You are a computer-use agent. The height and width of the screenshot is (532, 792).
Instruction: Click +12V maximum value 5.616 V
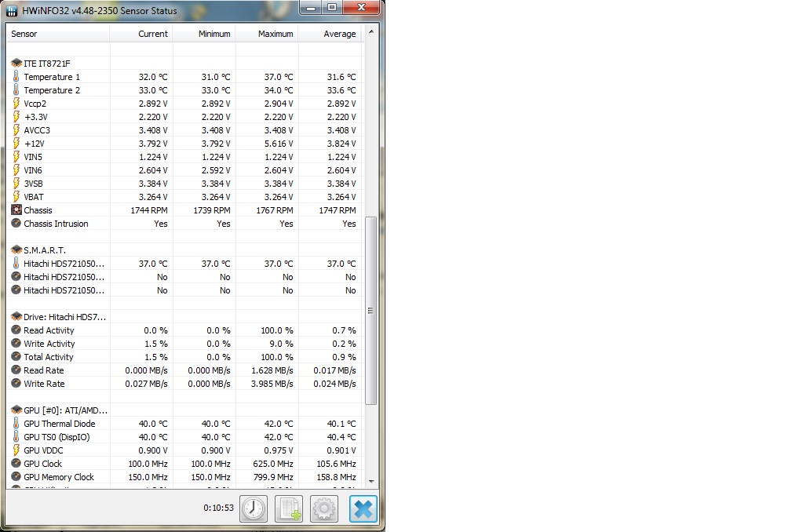tap(279, 144)
